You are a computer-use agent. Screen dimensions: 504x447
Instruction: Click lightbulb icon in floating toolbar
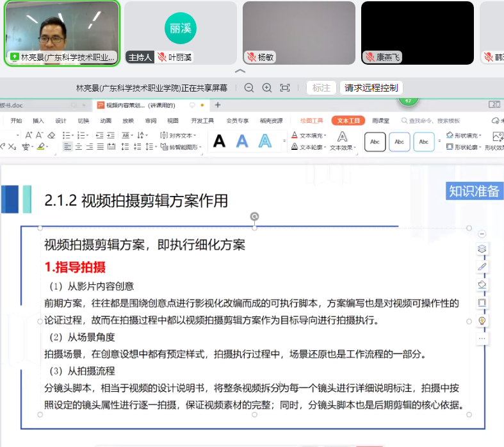click(482, 321)
